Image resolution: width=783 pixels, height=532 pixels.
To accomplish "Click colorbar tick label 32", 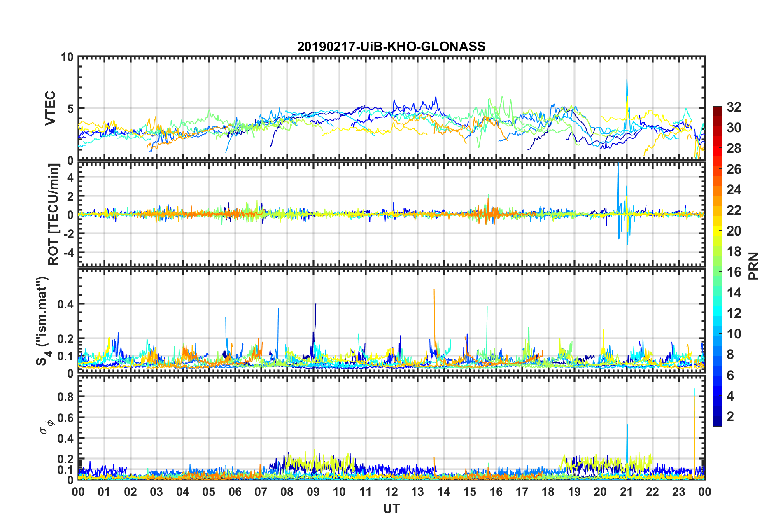I will pyautogui.click(x=734, y=107).
